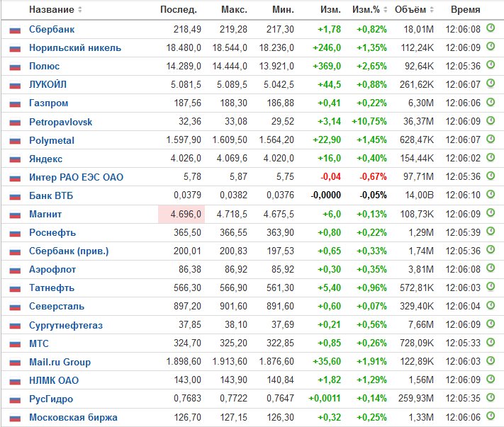Open the Mail.ru Group stock link
Screen dimensions: 504x427
pos(60,362)
